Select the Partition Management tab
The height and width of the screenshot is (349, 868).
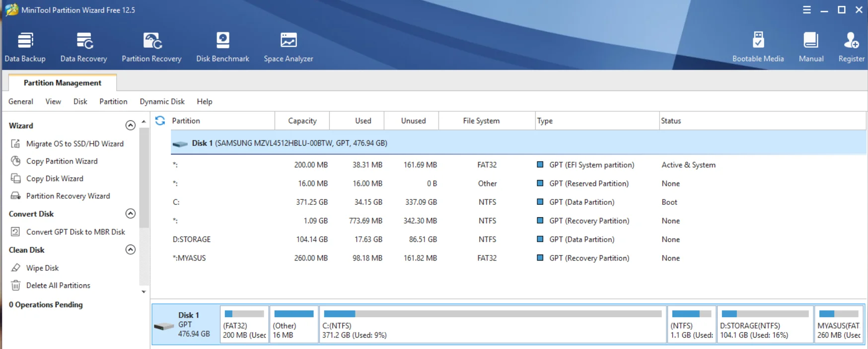click(63, 83)
